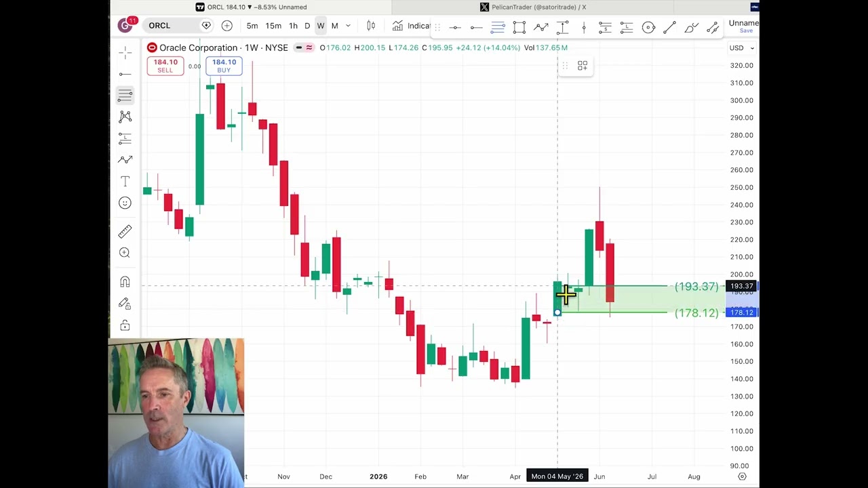Grab the favorites toolbar drag handle
Viewport: 868px width, 488px height.
pyautogui.click(x=437, y=28)
